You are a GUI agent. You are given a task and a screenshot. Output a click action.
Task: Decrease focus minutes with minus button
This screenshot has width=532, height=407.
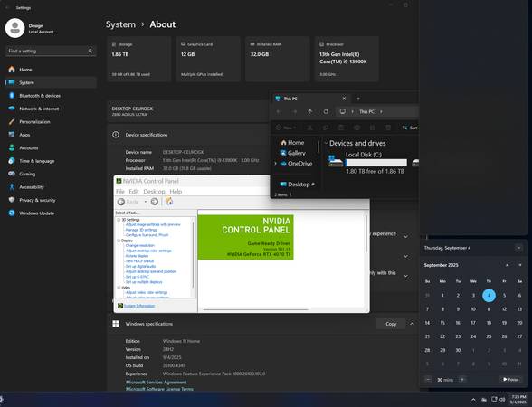[428, 380]
